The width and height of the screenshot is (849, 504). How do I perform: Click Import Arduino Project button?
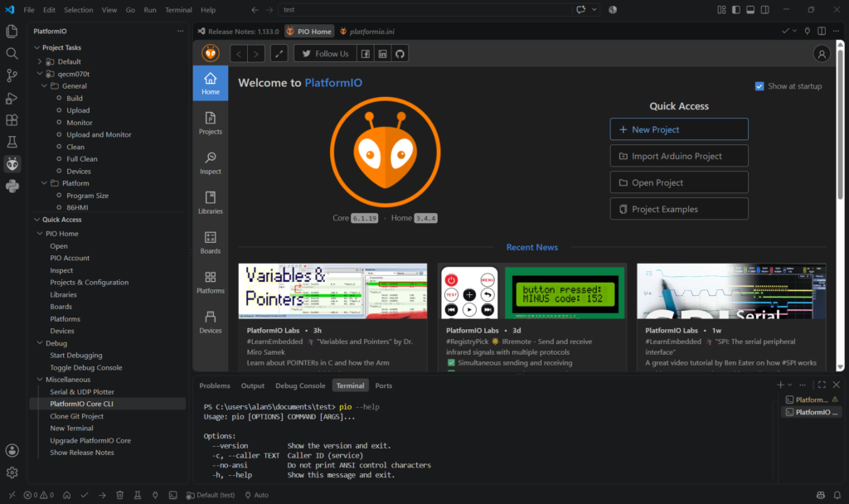coord(679,156)
